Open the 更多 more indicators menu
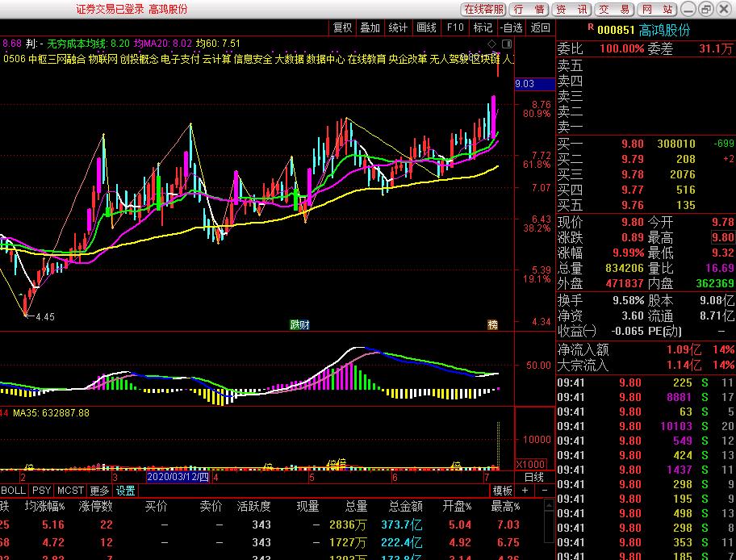The image size is (736, 560). pos(99,491)
